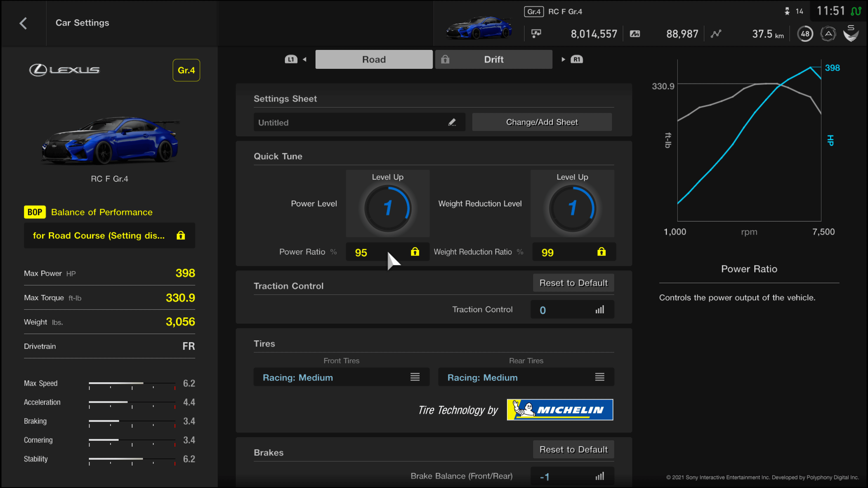Click the Gr.4 category badge in top bar
Viewport: 868px width, 488px height.
point(534,12)
